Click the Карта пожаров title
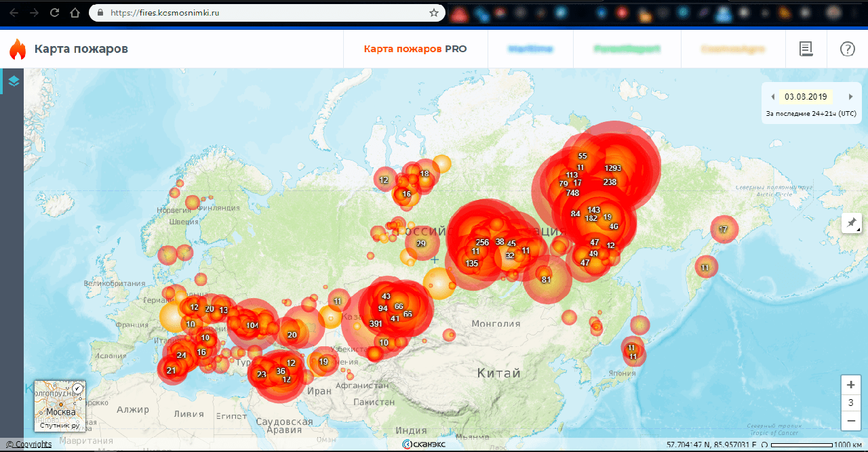The height and width of the screenshot is (452, 868). (x=81, y=49)
